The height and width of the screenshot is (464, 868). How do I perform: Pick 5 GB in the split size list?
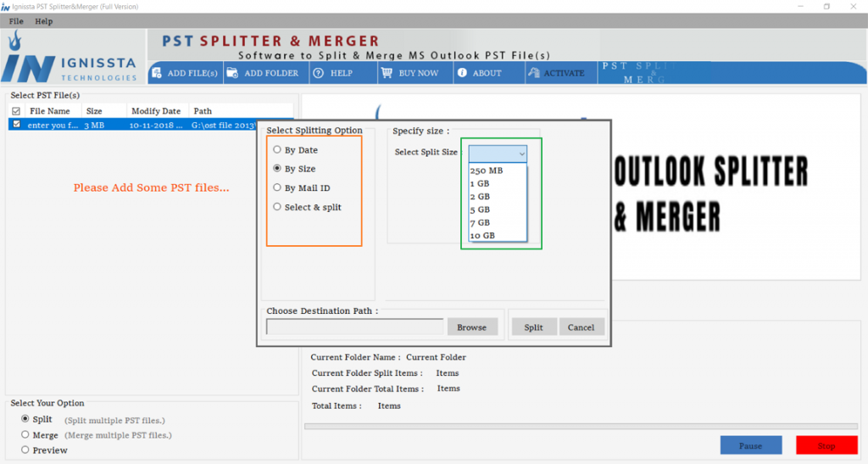(480, 210)
